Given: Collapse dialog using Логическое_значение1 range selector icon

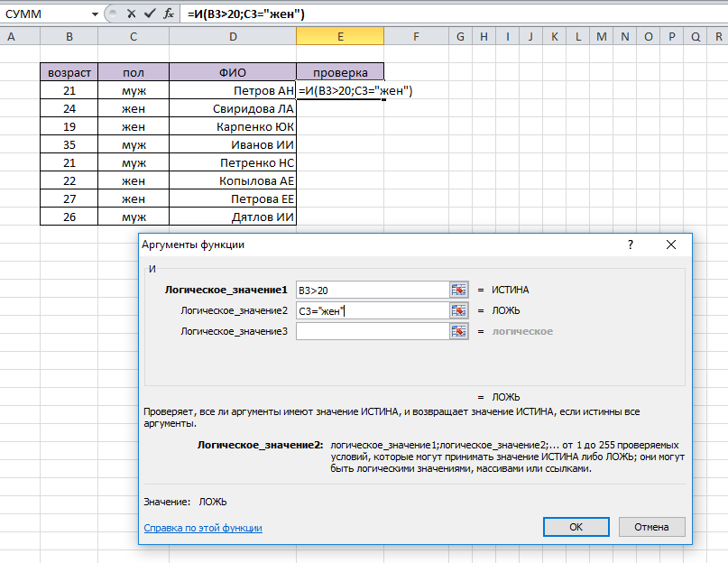Looking at the screenshot, I should tap(458, 290).
